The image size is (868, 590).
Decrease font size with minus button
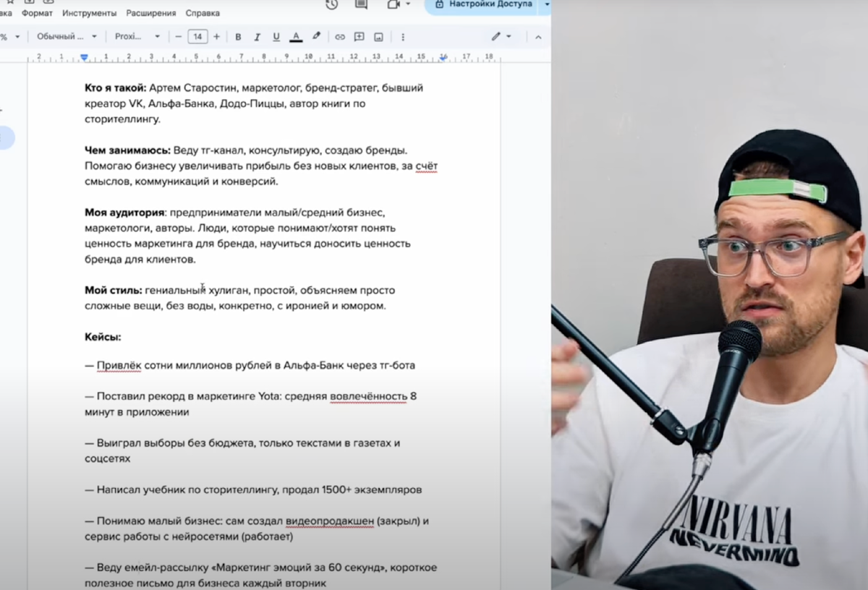point(179,36)
